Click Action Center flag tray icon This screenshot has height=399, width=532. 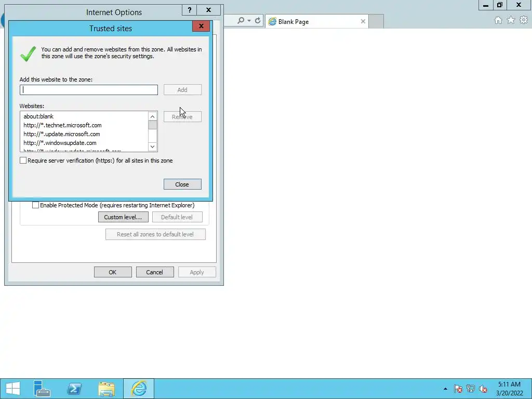click(458, 389)
